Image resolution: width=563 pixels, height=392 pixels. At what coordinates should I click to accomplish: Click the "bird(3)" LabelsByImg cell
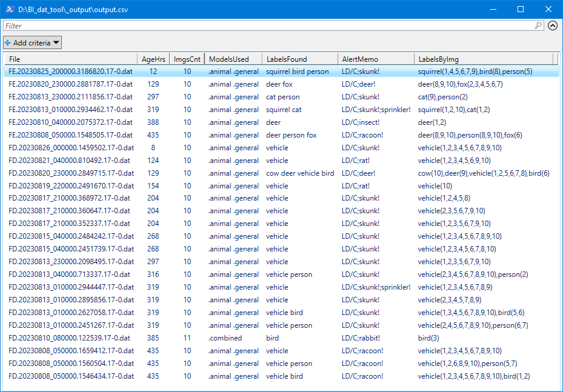point(428,338)
